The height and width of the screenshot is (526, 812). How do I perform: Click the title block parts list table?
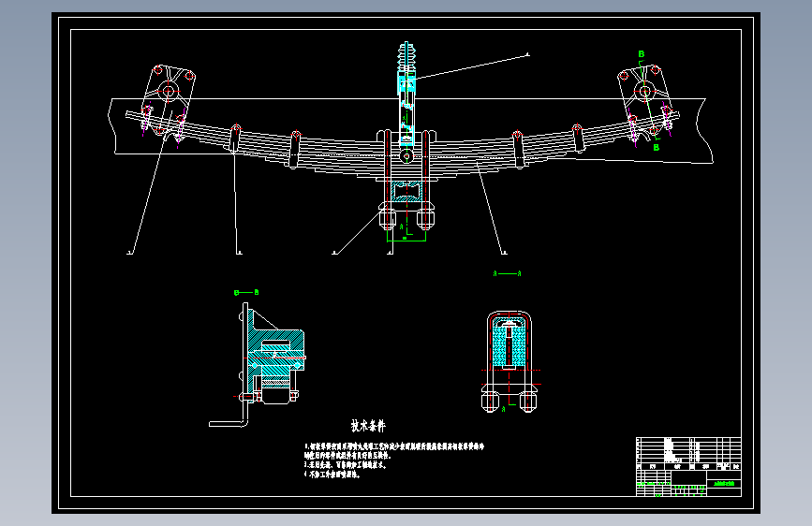tap(688, 454)
